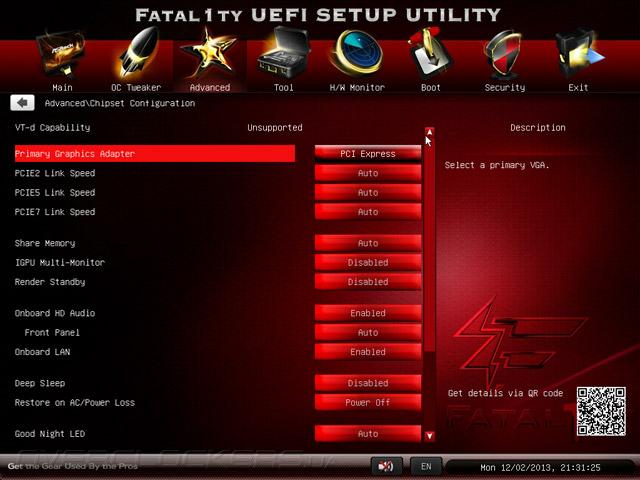Open the H/W Monitor radar icon
640x480 pixels.
pos(357,53)
